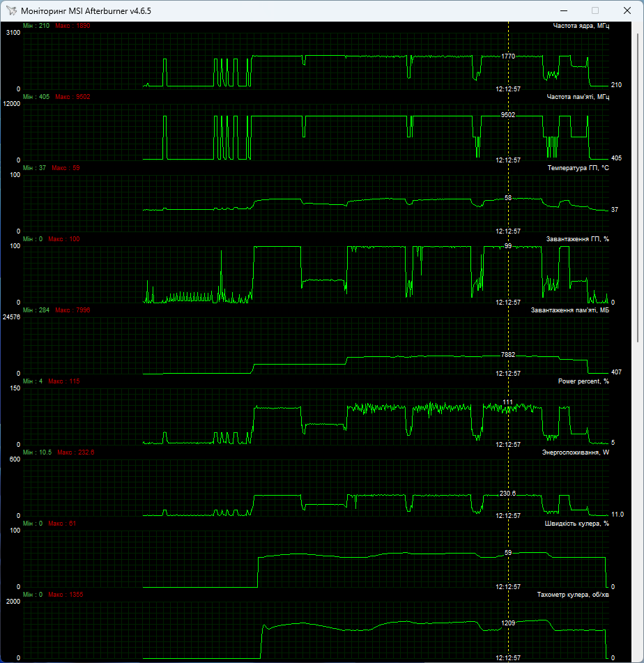Click the 'Макс : 232.6' power consumption label
This screenshot has width=644, height=663.
coord(76,452)
